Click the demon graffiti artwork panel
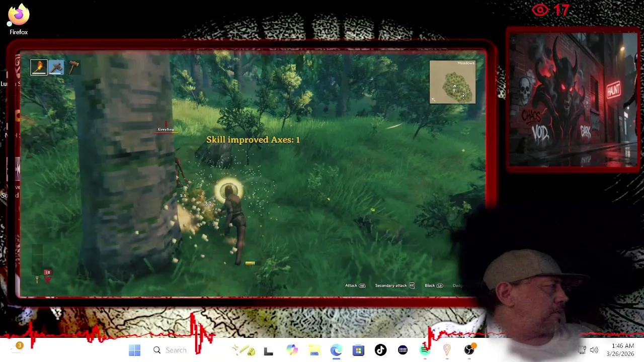 tap(573, 100)
